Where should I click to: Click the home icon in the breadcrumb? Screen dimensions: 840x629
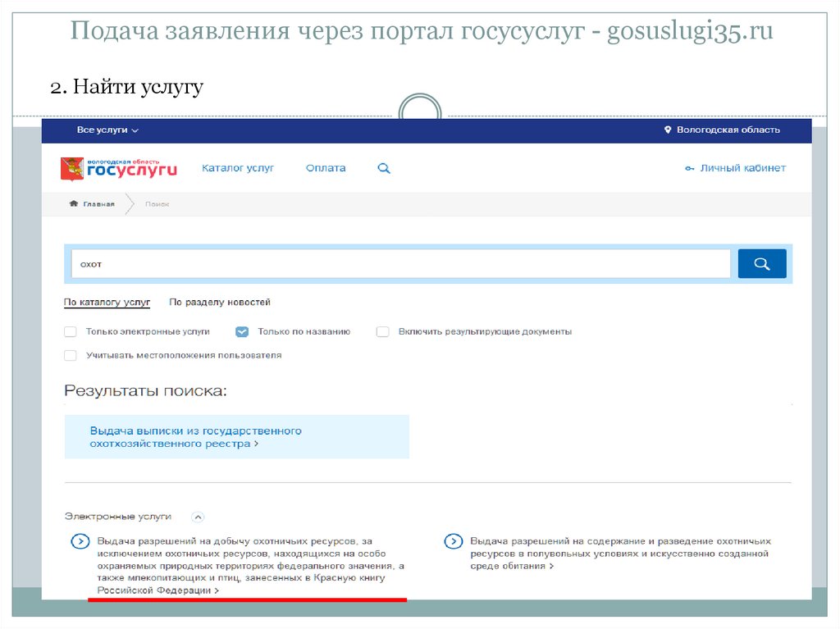pyautogui.click(x=74, y=203)
